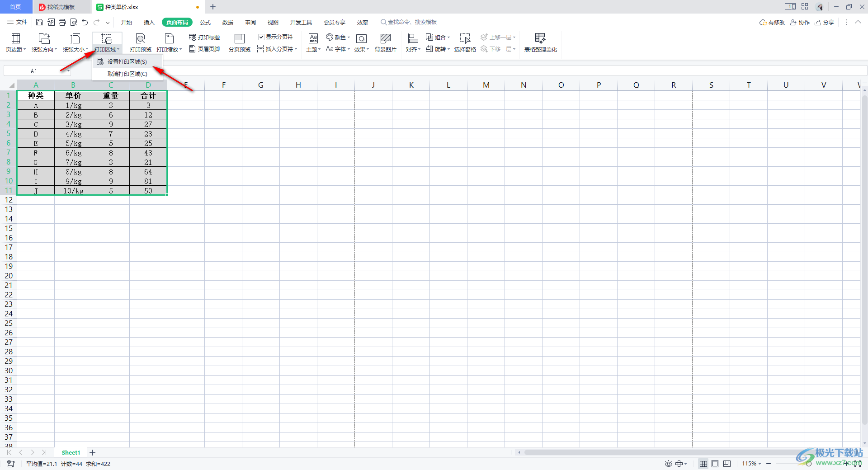Open the 公式 ribbon tab

point(205,22)
